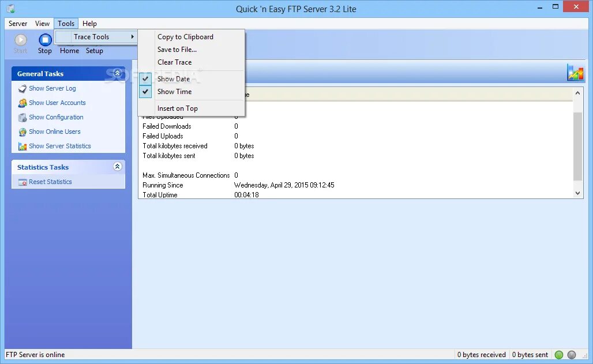
Task: Click '0 bytes received' in status bar
Action: pos(482,355)
